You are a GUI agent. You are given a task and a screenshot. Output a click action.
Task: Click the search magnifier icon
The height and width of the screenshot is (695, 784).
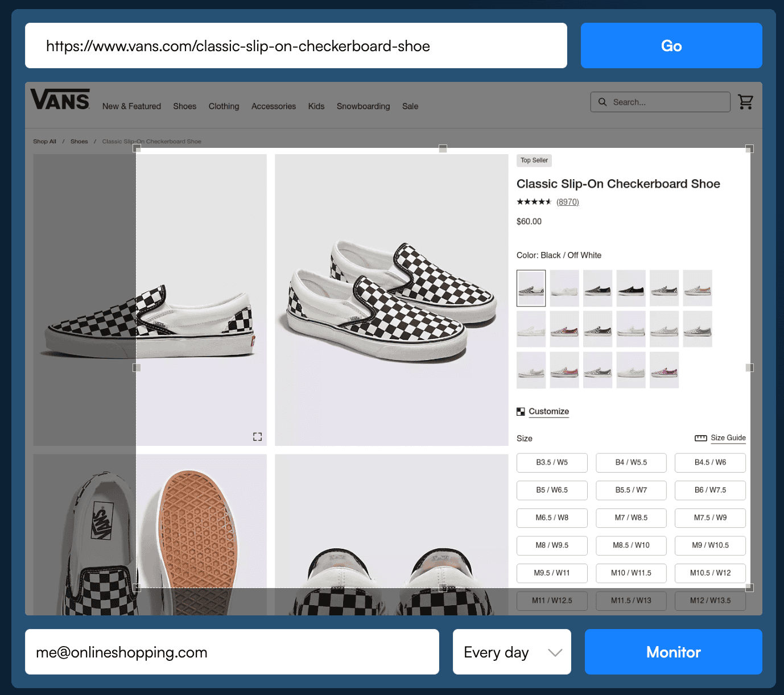point(603,102)
